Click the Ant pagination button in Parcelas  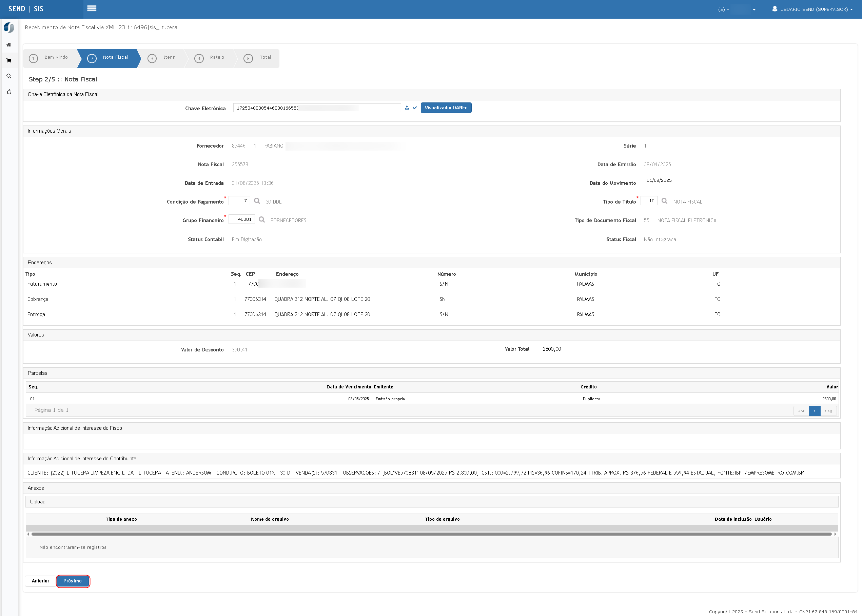point(801,411)
